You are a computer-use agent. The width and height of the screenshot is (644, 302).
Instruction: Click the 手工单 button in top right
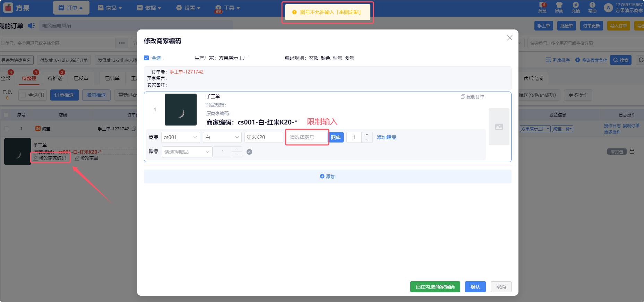point(544,26)
